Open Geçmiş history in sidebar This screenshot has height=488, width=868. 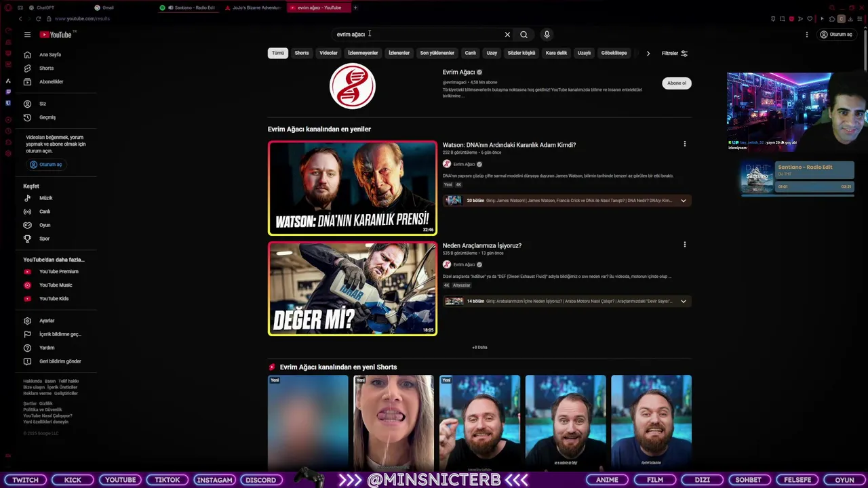(x=47, y=117)
